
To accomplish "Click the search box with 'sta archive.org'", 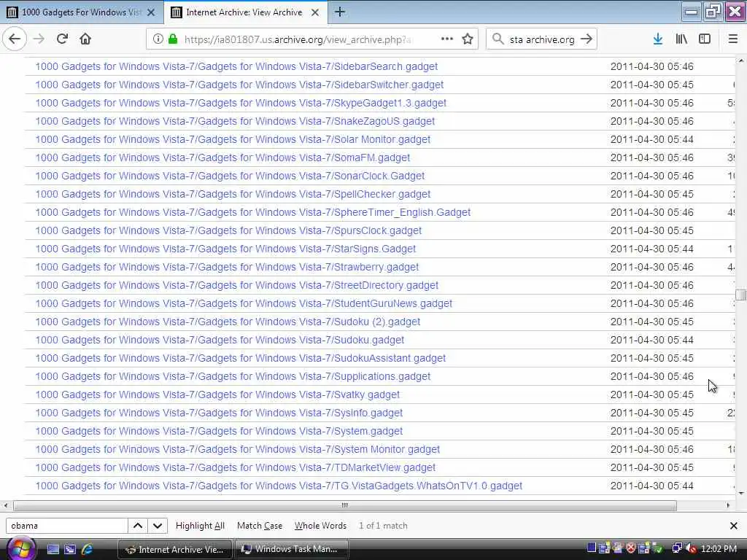I will 542,39.
